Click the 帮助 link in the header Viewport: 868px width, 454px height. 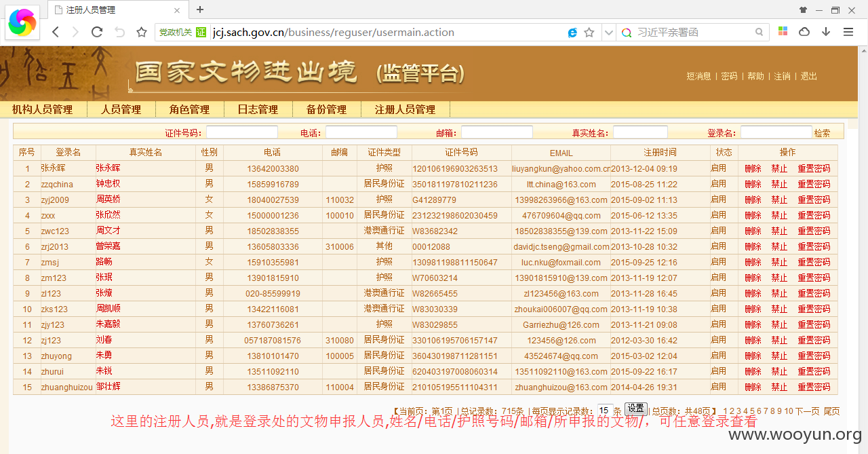coord(755,76)
